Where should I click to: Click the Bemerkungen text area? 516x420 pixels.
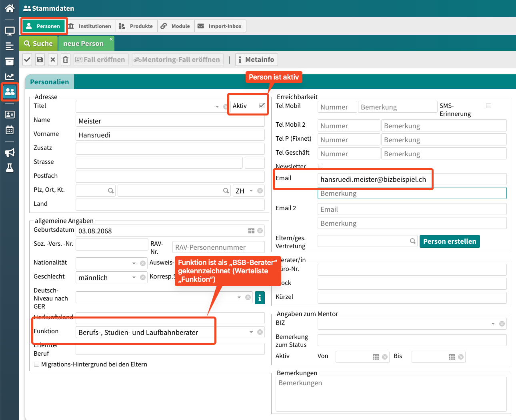pos(391,394)
